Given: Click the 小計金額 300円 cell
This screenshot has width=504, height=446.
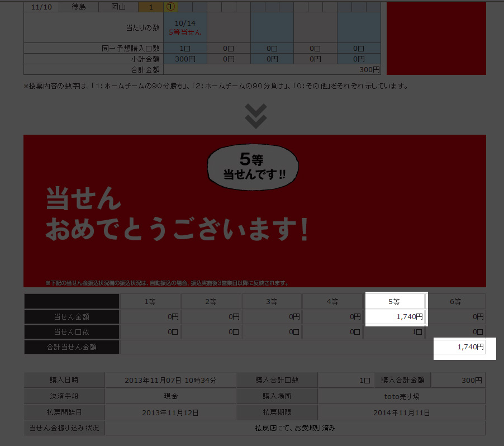Looking at the screenshot, I should [184, 59].
